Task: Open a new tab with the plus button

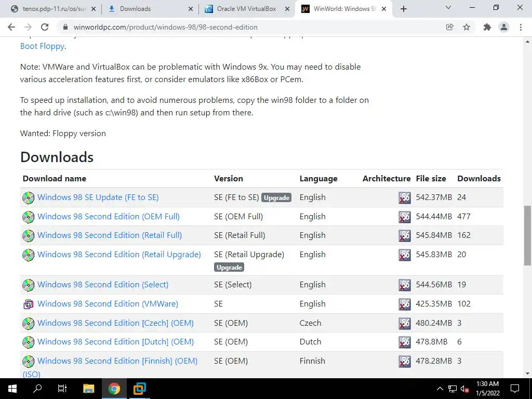Action: click(x=403, y=9)
